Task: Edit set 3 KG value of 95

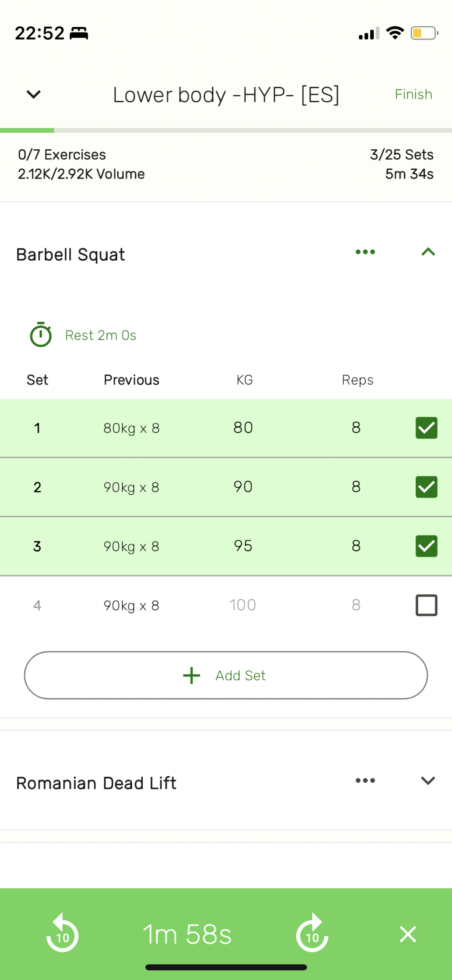Action: coord(243,546)
